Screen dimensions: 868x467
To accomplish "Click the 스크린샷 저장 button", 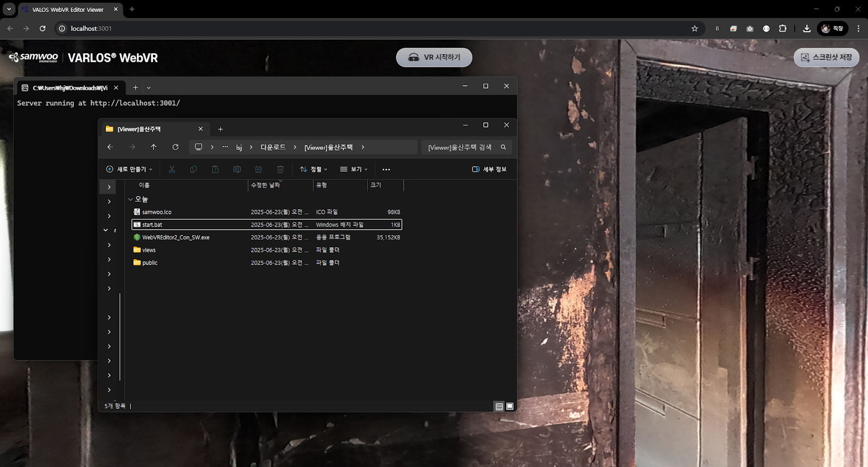I will pyautogui.click(x=826, y=58).
